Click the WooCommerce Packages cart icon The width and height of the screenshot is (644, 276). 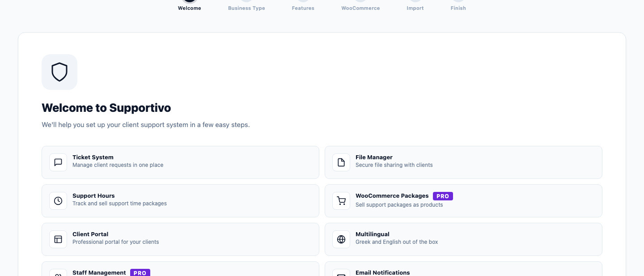(x=341, y=201)
